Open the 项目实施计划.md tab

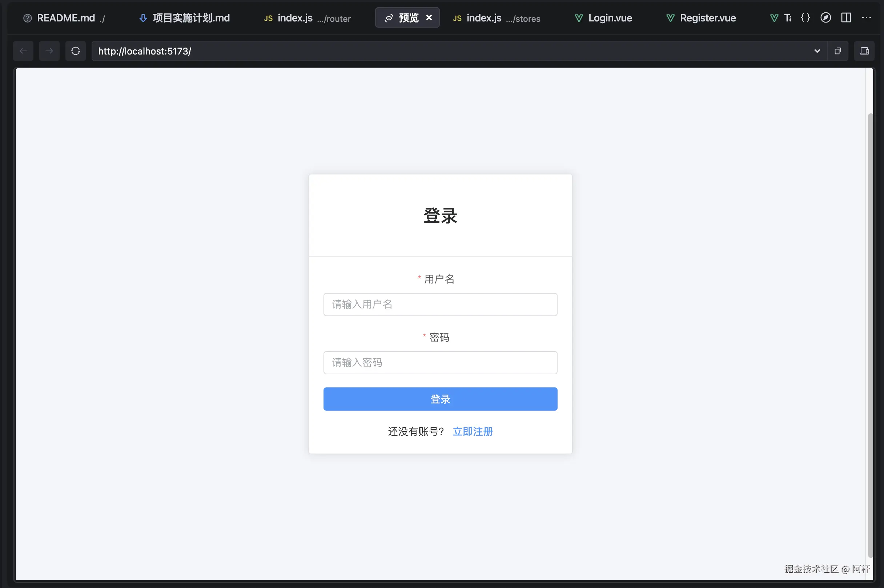[x=190, y=18]
